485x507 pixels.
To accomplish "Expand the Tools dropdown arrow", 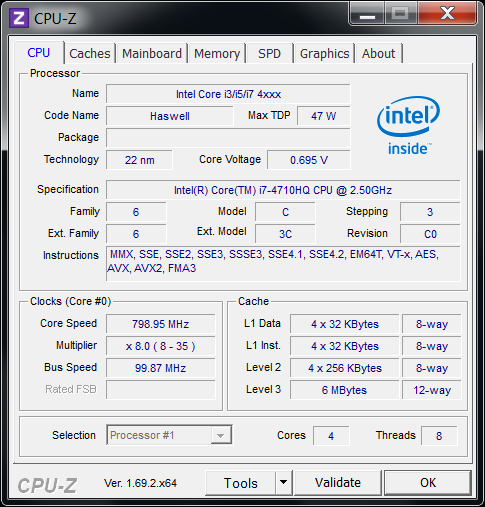I will 284,482.
